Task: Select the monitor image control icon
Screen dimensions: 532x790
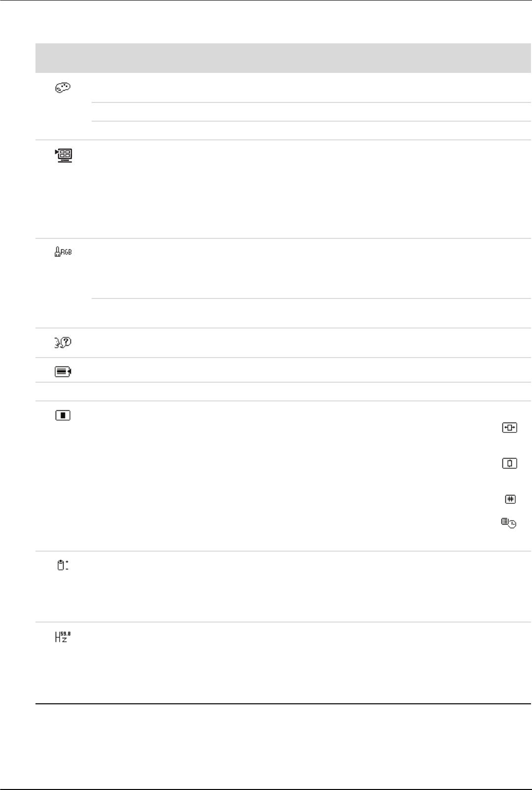Action: [x=64, y=156]
